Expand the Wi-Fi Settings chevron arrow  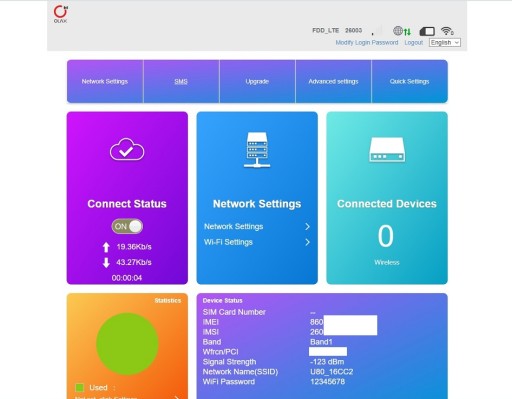click(307, 242)
